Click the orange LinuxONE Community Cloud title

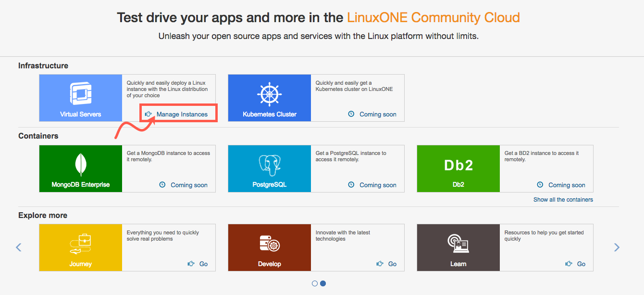point(433,18)
